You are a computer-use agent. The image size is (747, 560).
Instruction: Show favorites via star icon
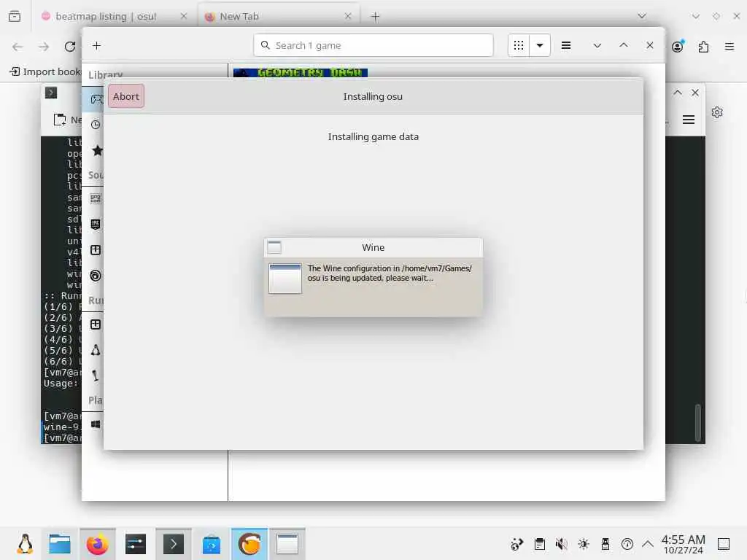97,150
